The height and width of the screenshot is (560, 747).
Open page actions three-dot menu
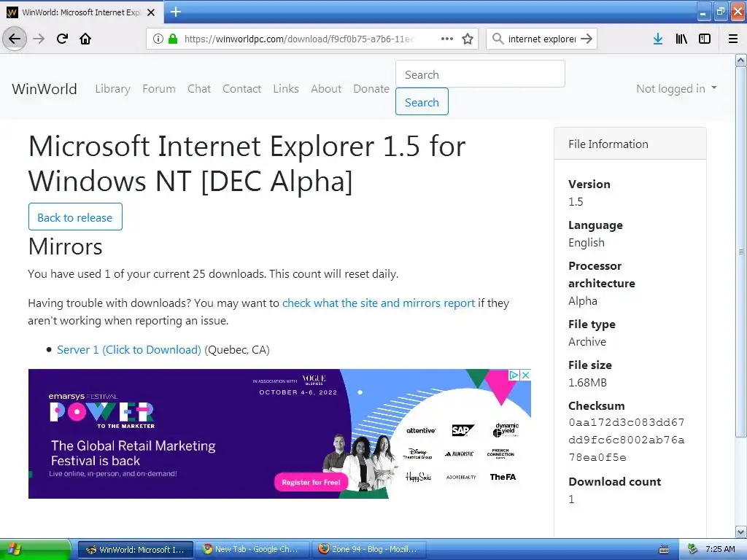(x=447, y=39)
